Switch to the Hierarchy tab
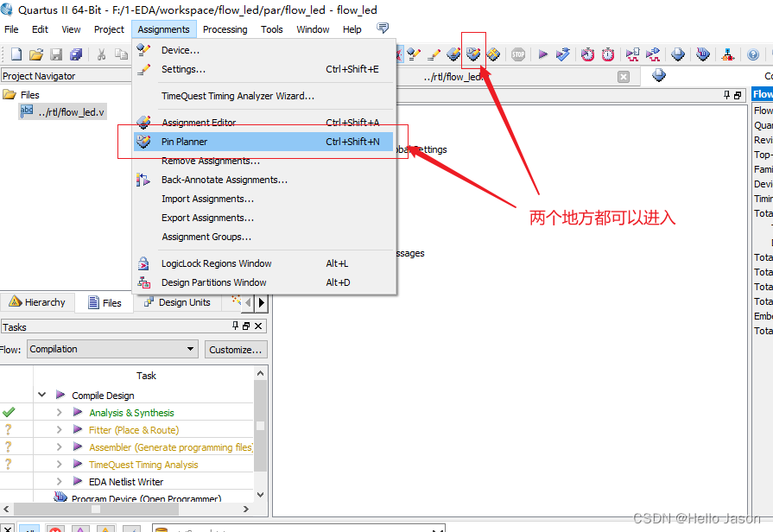Image resolution: width=773 pixels, height=532 pixels. (x=37, y=301)
